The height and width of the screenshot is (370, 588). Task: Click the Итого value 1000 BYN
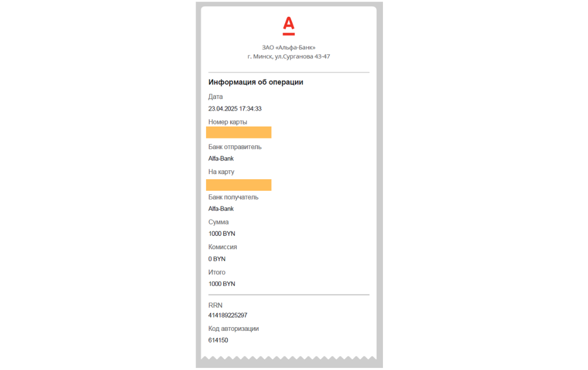222,284
